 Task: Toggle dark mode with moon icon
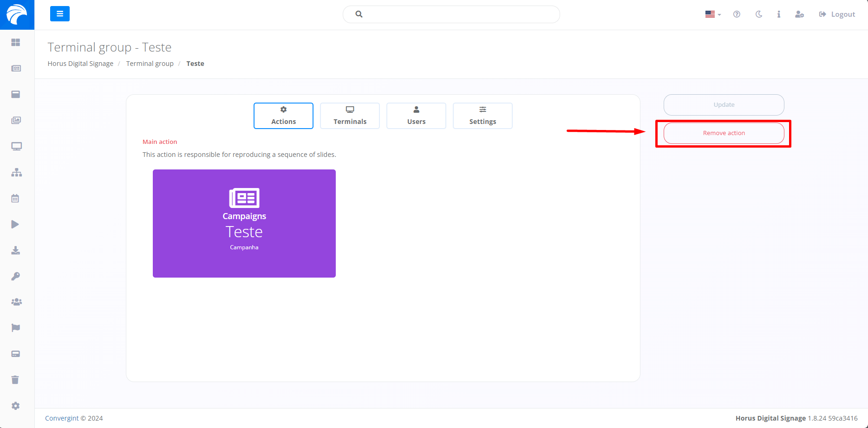(759, 14)
